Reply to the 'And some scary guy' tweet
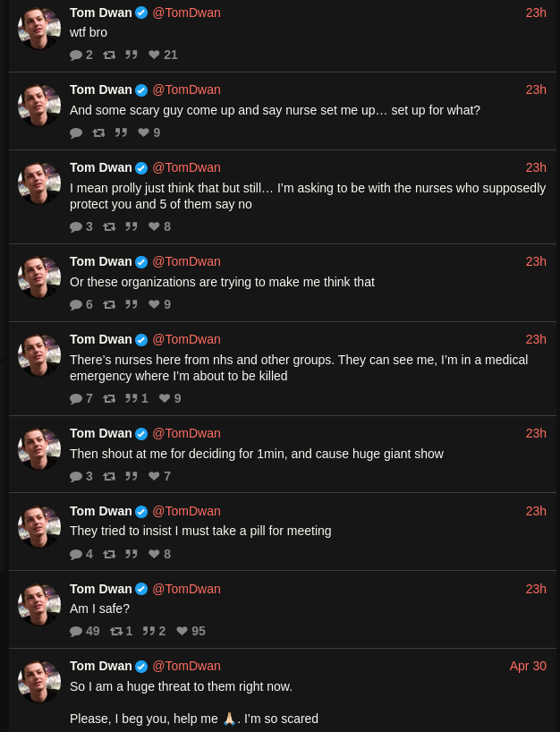Viewport: 560px width, 732px height. pos(76,132)
